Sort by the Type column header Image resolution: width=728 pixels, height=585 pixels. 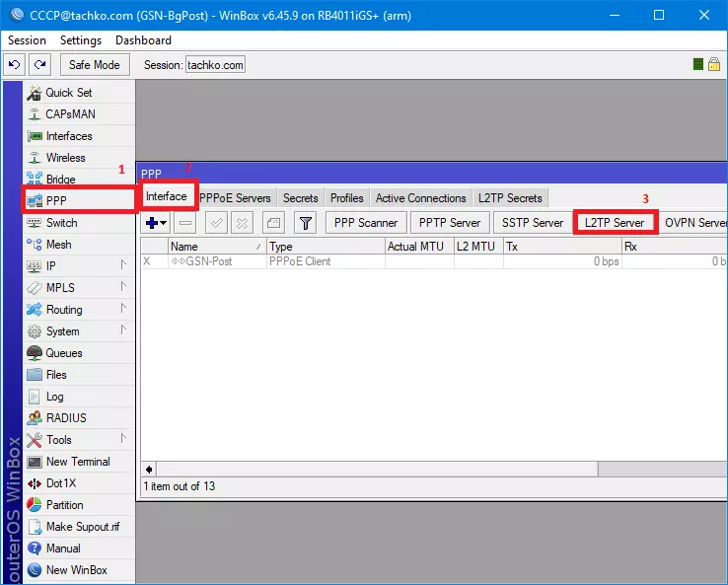click(326, 247)
